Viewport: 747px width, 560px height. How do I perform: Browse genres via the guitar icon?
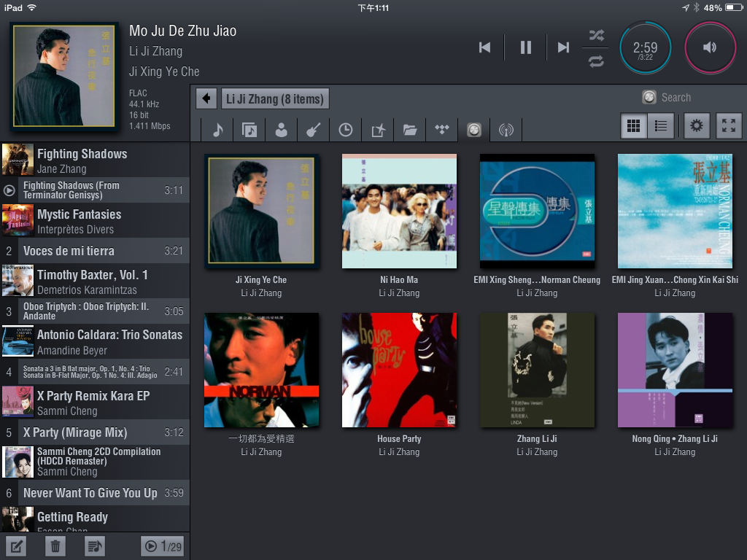click(313, 130)
